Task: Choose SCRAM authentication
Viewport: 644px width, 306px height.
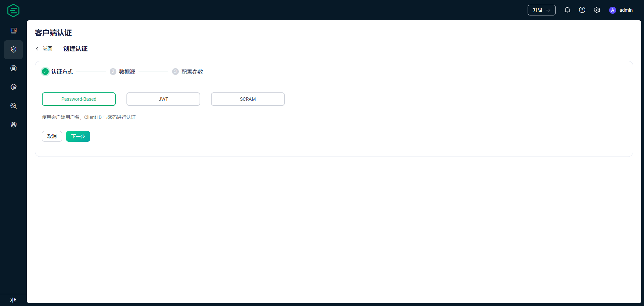Action: tap(248, 99)
